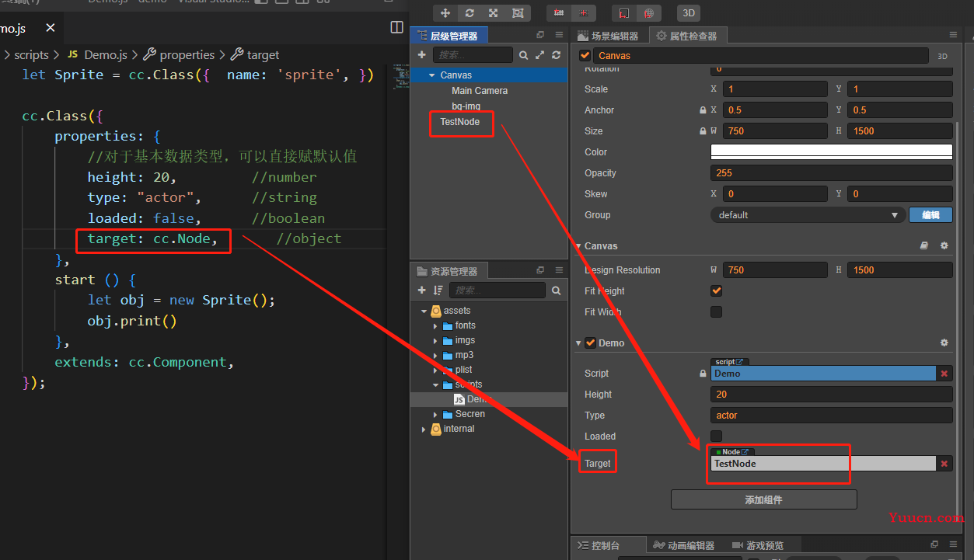Viewport: 974px width, 560px height.
Task: Click the hierarchy panel search magnifier icon
Action: point(524,55)
